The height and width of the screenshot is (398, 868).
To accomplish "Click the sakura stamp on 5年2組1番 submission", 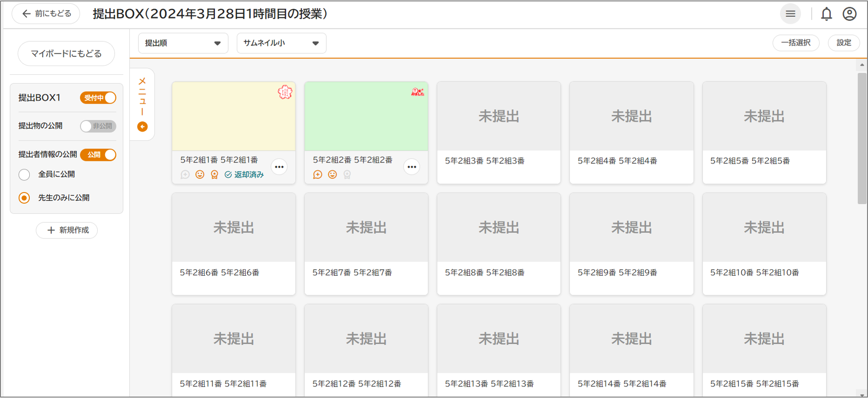I will pyautogui.click(x=285, y=92).
